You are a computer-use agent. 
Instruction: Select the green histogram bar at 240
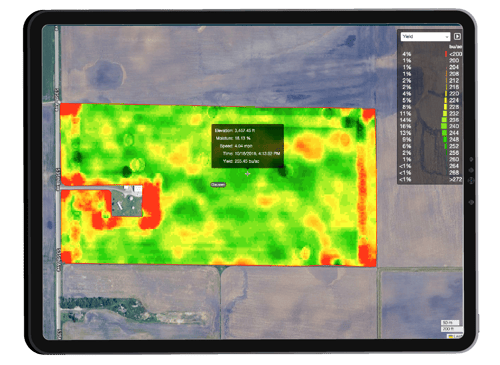(x=444, y=126)
